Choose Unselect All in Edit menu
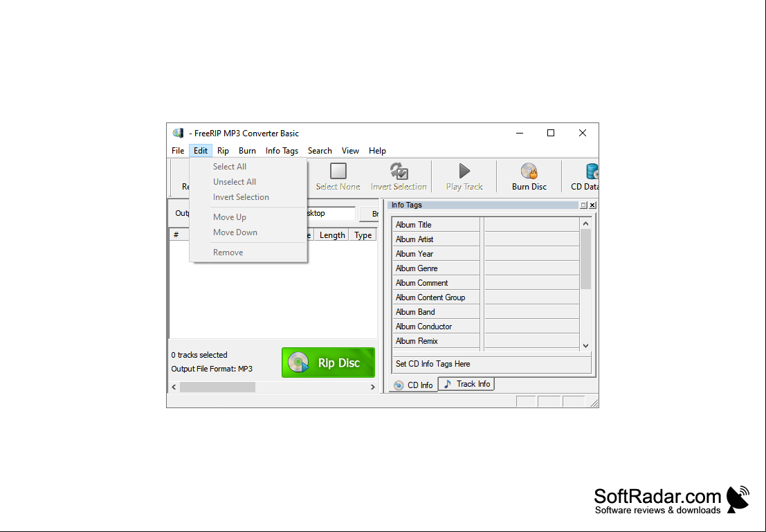The height and width of the screenshot is (532, 766). tap(248, 182)
